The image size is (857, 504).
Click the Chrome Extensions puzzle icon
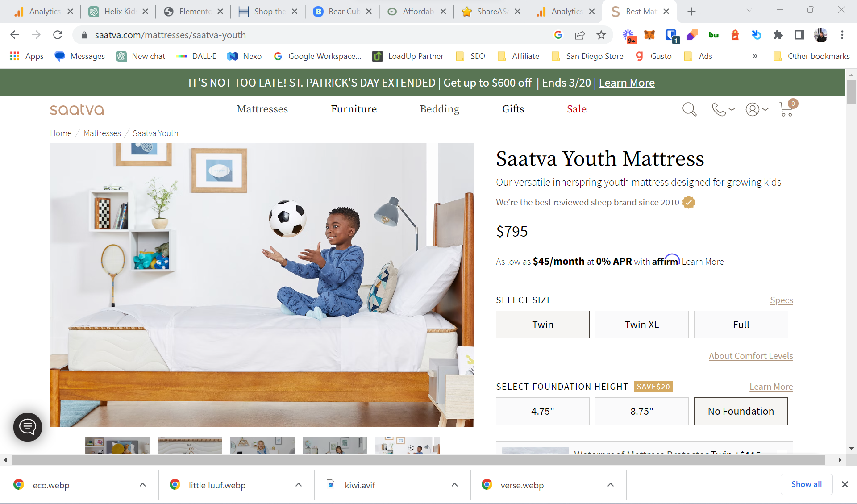(x=778, y=35)
